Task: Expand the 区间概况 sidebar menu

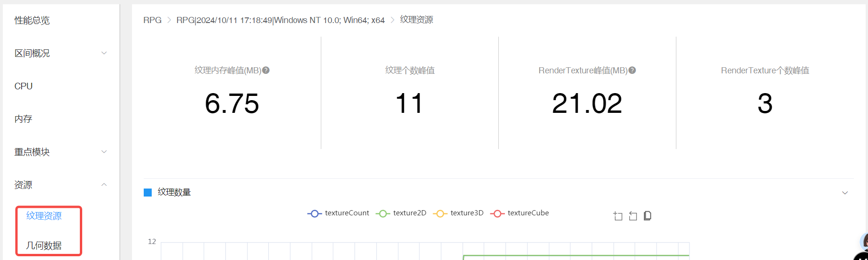Action: pos(104,53)
